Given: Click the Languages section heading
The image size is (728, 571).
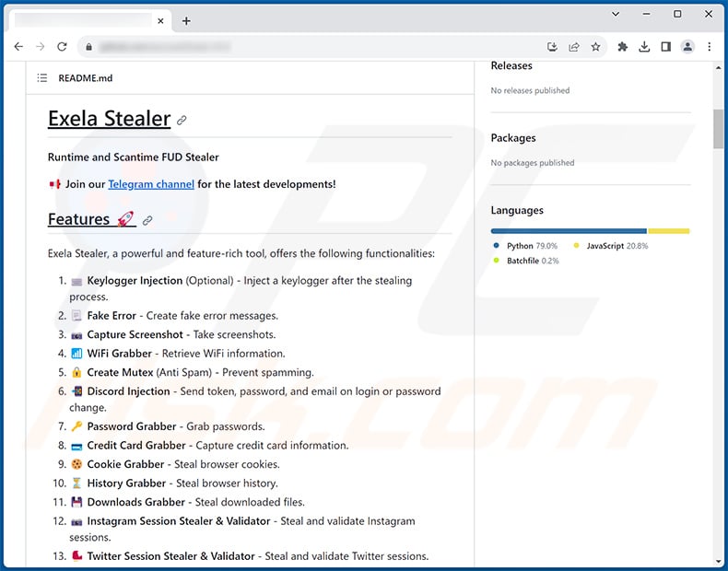Looking at the screenshot, I should (x=517, y=210).
